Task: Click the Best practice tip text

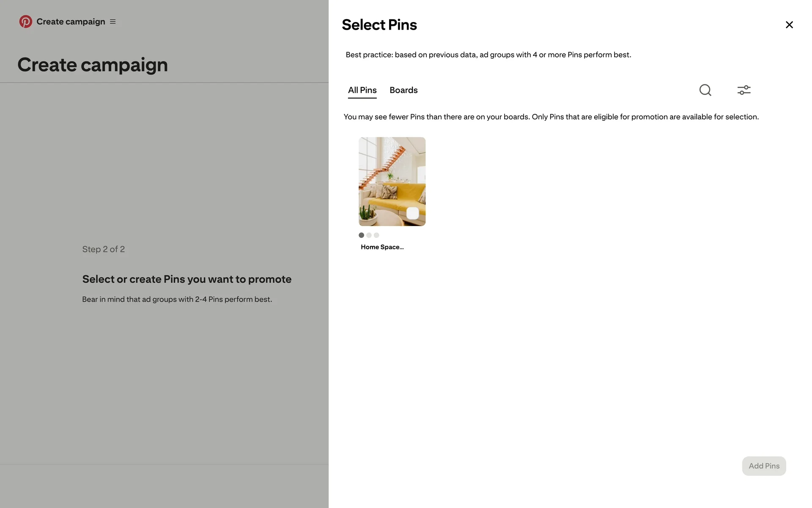Action: tap(488, 55)
